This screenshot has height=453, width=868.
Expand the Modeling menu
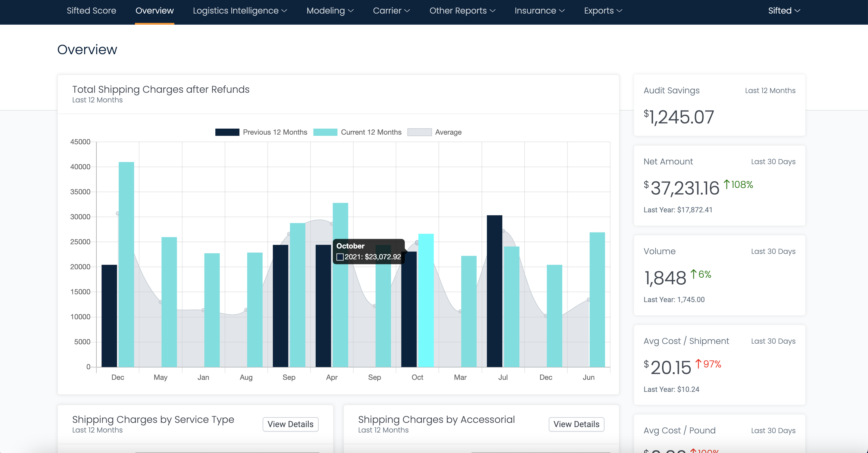329,11
